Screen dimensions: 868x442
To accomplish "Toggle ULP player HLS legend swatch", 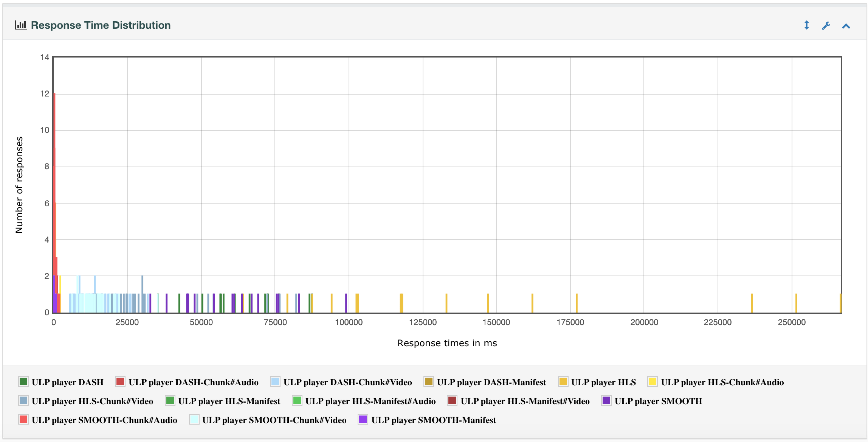I will tap(563, 381).
